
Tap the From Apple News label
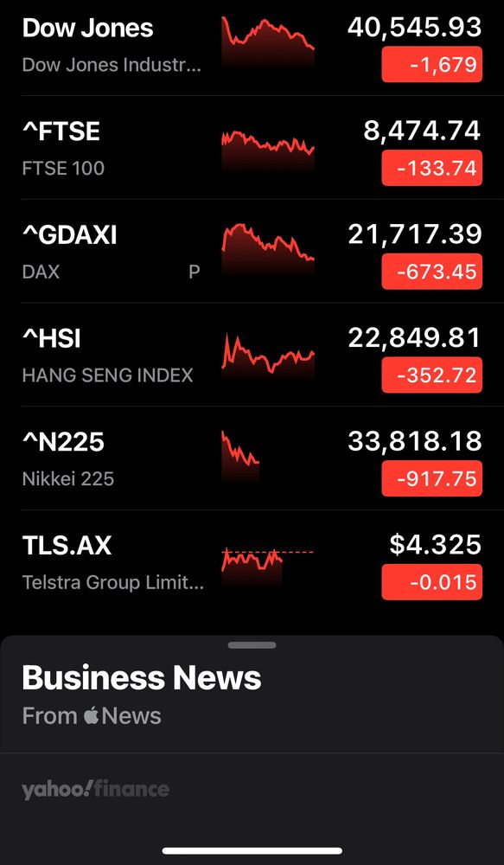click(91, 716)
